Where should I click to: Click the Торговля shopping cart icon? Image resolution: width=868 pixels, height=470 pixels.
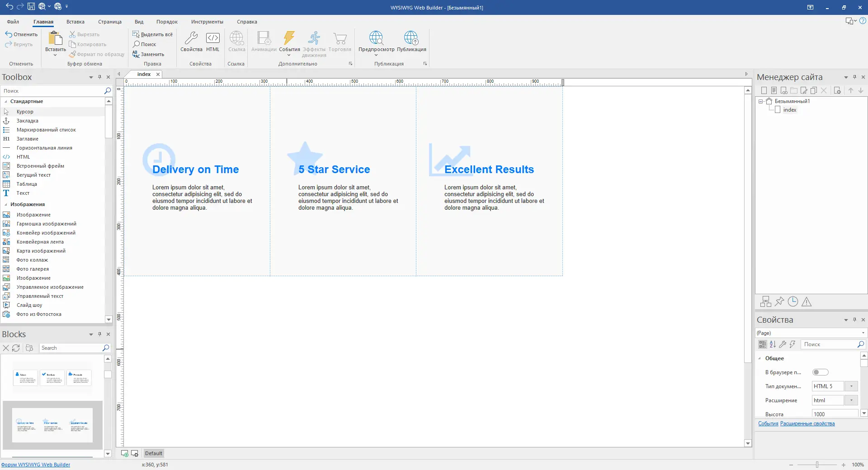(340, 42)
